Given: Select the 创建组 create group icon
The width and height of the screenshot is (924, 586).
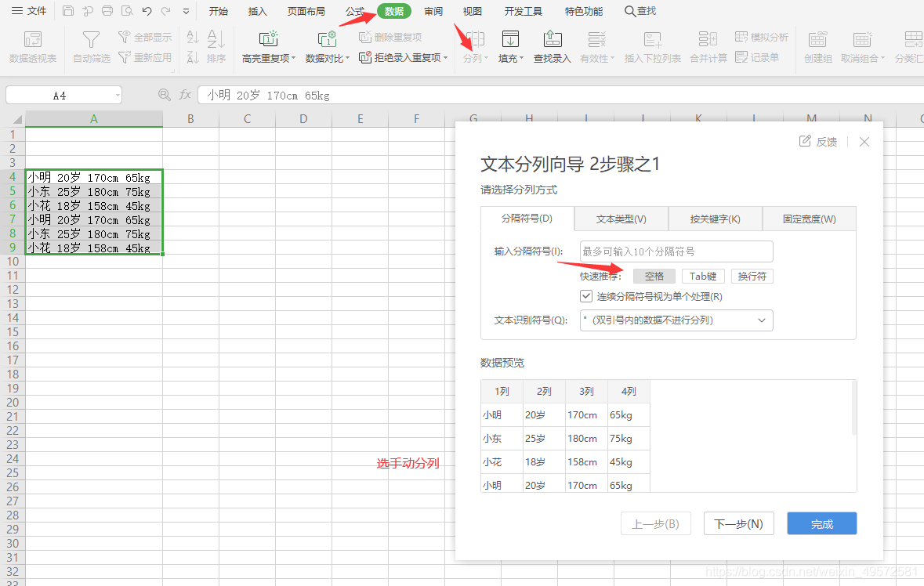Looking at the screenshot, I should point(817,47).
